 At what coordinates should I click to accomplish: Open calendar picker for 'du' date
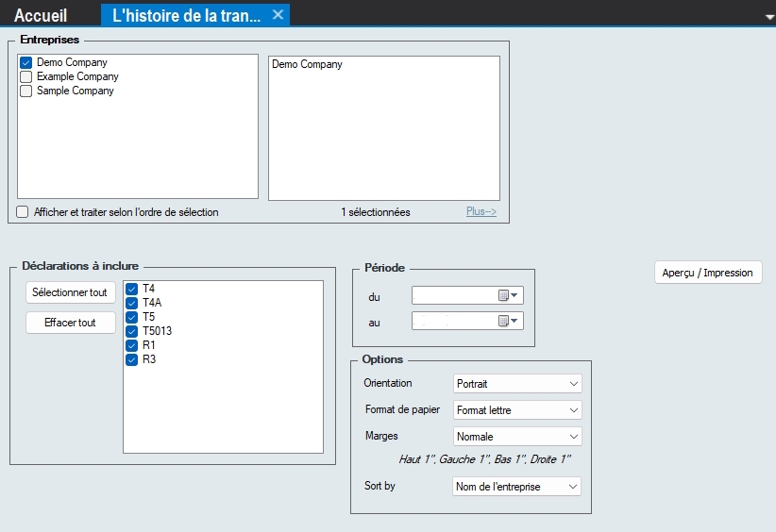pos(508,296)
